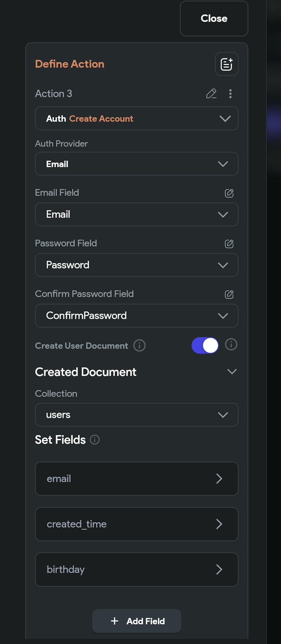Click the pencil icon to rename Action 3
This screenshot has width=281, height=644.
tap(211, 94)
